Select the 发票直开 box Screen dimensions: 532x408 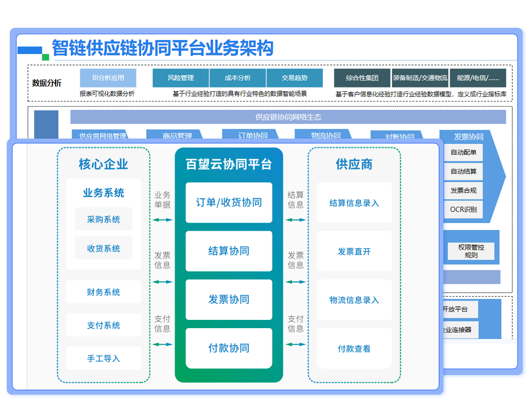(354, 251)
